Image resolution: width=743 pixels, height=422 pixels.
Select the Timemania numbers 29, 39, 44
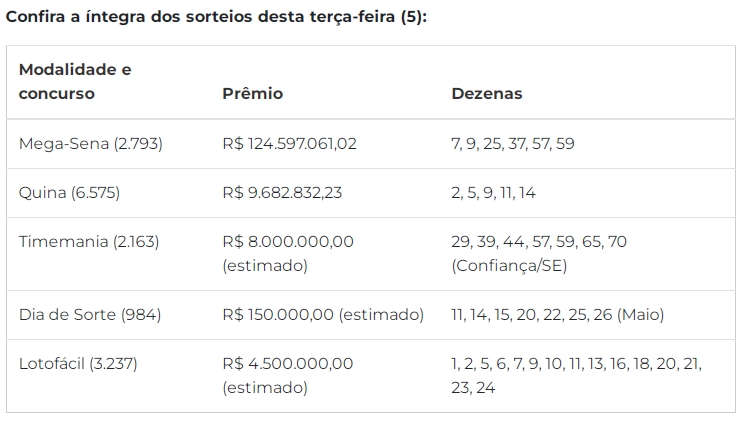(539, 242)
